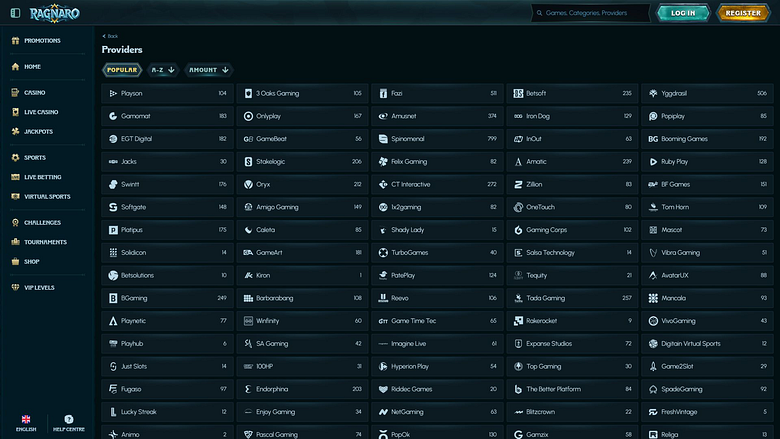Select the Popular sorting filter
This screenshot has width=780, height=439.
pyautogui.click(x=122, y=70)
